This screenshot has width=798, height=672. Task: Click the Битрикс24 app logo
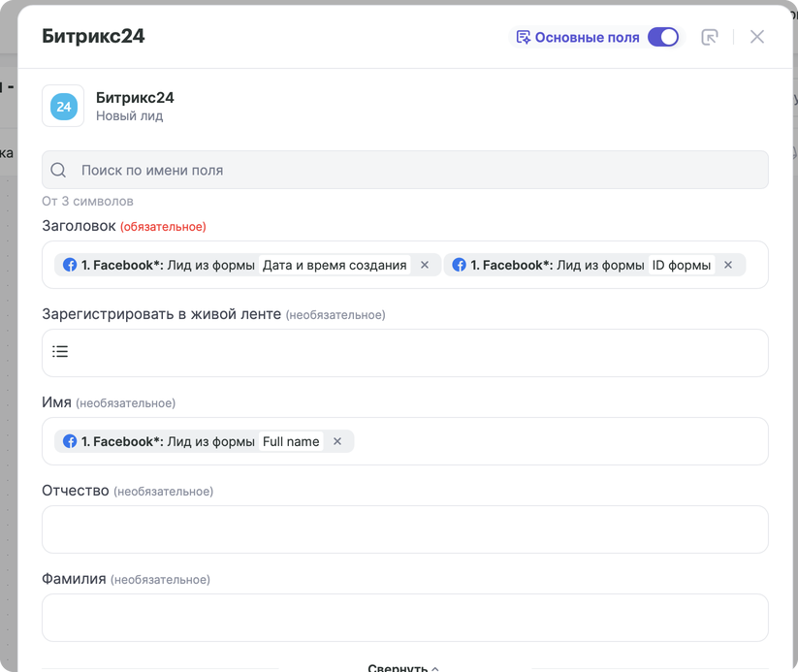pos(63,106)
